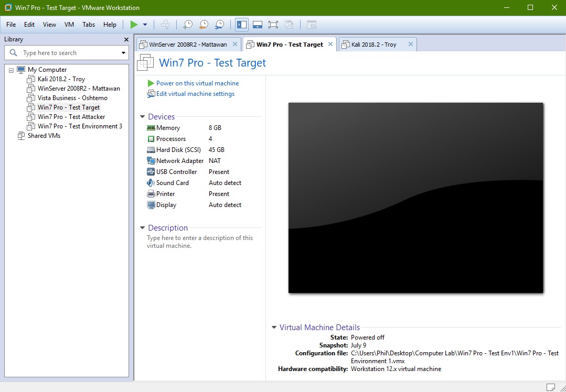Select Win7 Pro - Test Environment 3
This screenshot has width=566, height=392.
(80, 126)
